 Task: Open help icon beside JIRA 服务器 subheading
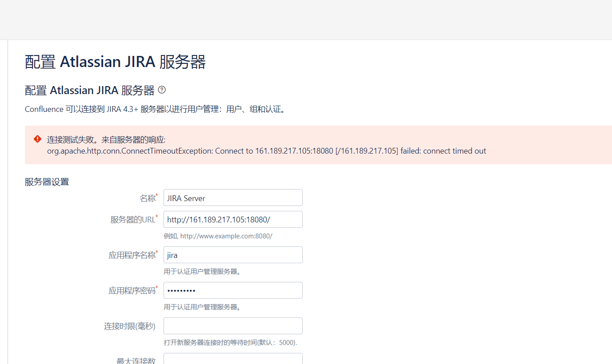point(162,90)
